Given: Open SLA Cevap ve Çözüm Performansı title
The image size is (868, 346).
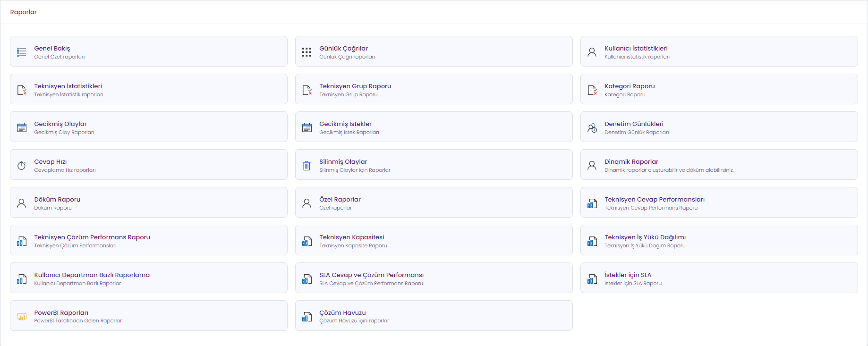Looking at the screenshot, I should [x=372, y=275].
